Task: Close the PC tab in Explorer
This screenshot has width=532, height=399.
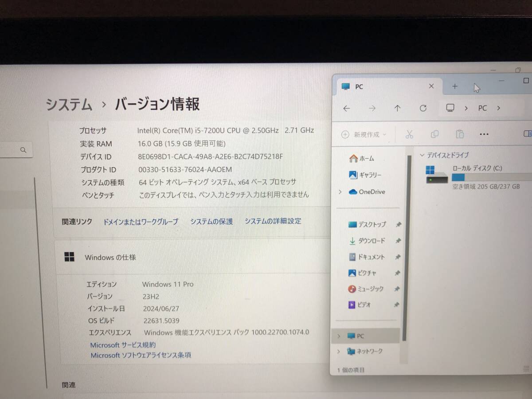Action: (431, 86)
